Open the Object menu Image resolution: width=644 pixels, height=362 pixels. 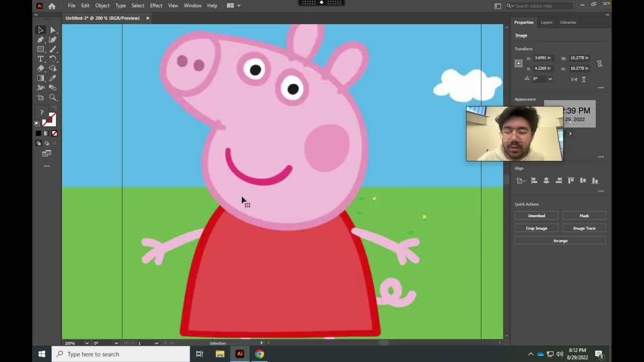pyautogui.click(x=102, y=6)
